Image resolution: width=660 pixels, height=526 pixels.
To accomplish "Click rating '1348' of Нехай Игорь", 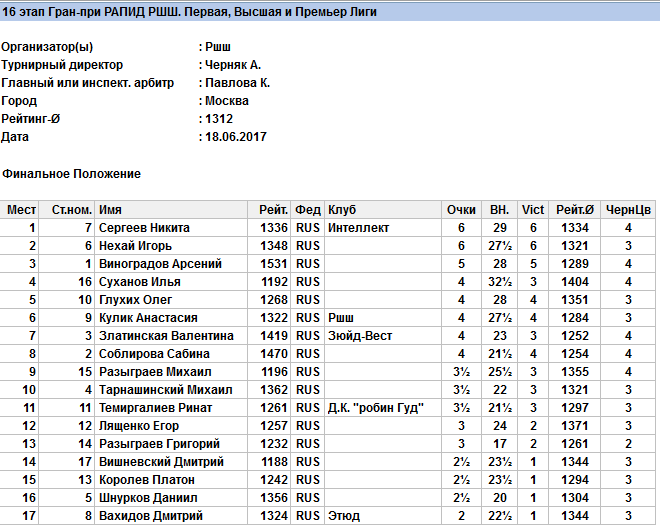I will tap(274, 246).
